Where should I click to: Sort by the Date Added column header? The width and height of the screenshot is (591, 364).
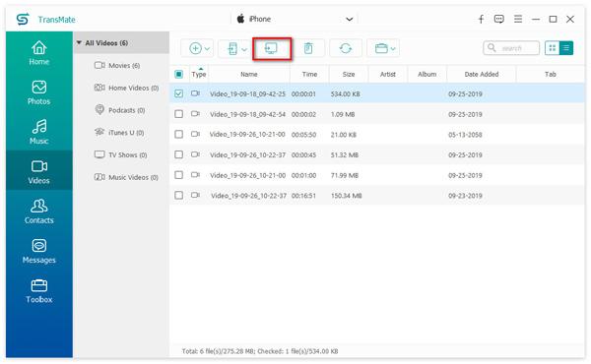[x=482, y=74]
